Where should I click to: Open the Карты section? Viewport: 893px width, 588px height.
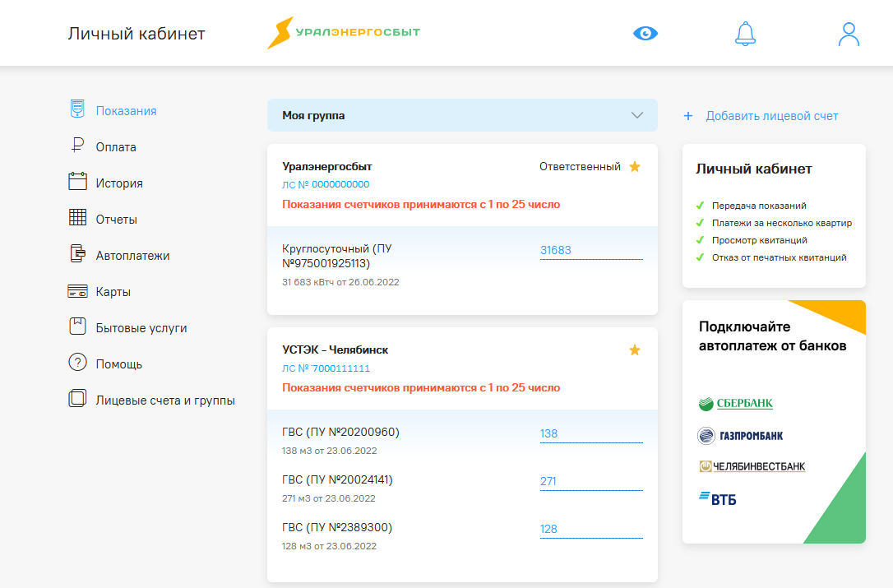[x=113, y=292]
